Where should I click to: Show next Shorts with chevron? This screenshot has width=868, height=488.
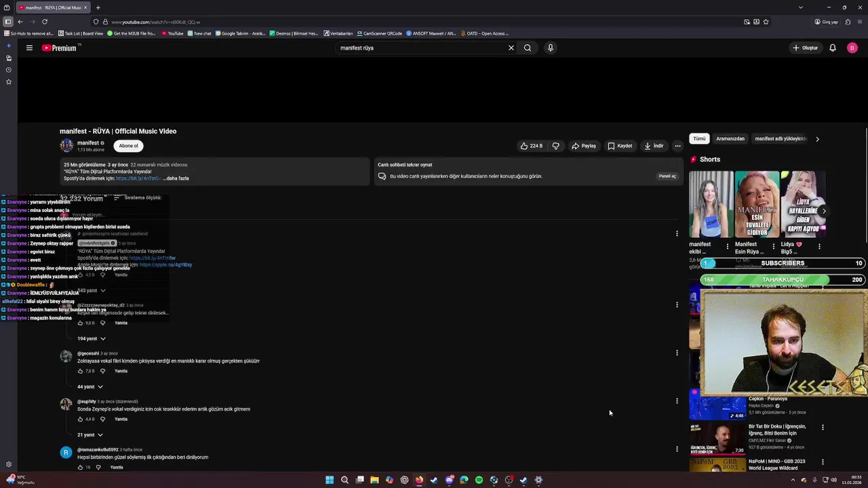point(824,211)
